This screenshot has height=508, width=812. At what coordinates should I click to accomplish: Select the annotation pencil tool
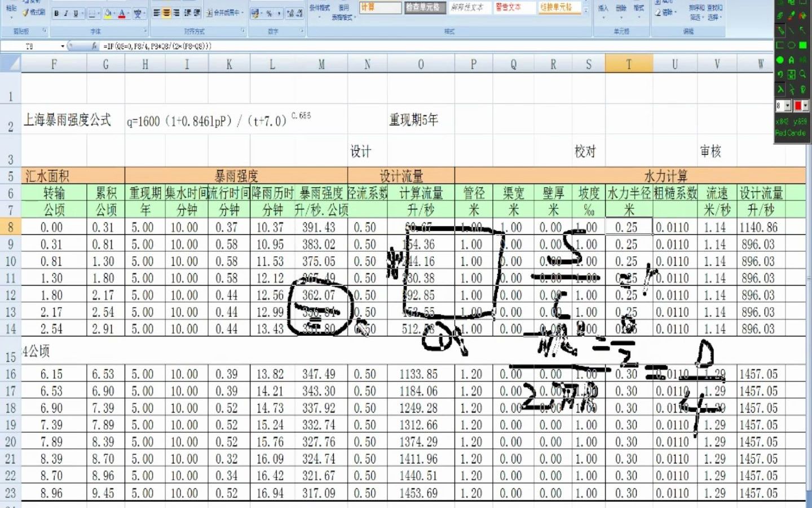click(780, 30)
